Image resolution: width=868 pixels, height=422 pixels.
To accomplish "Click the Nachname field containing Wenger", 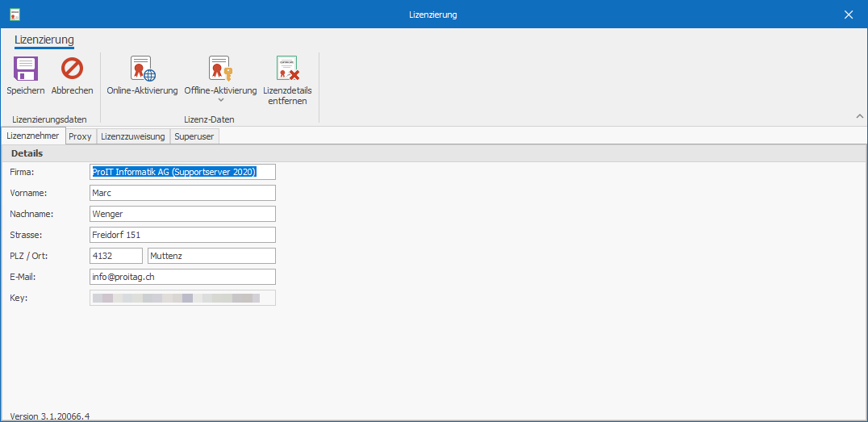I will coord(182,214).
